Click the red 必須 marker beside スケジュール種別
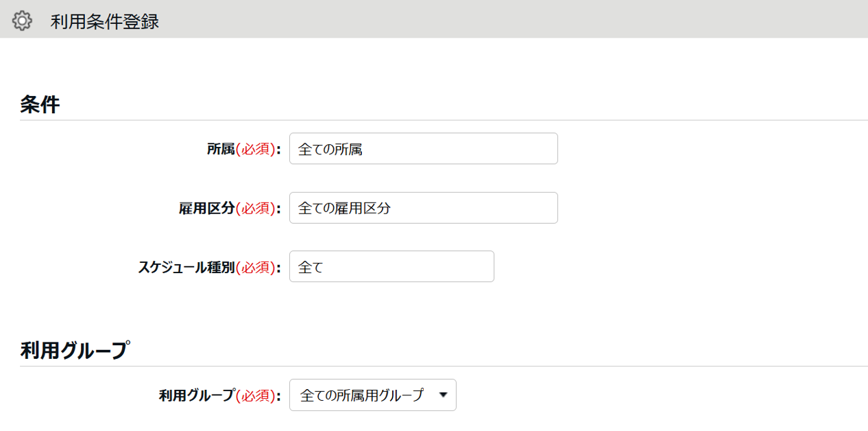This screenshot has height=431, width=868. tap(256, 267)
